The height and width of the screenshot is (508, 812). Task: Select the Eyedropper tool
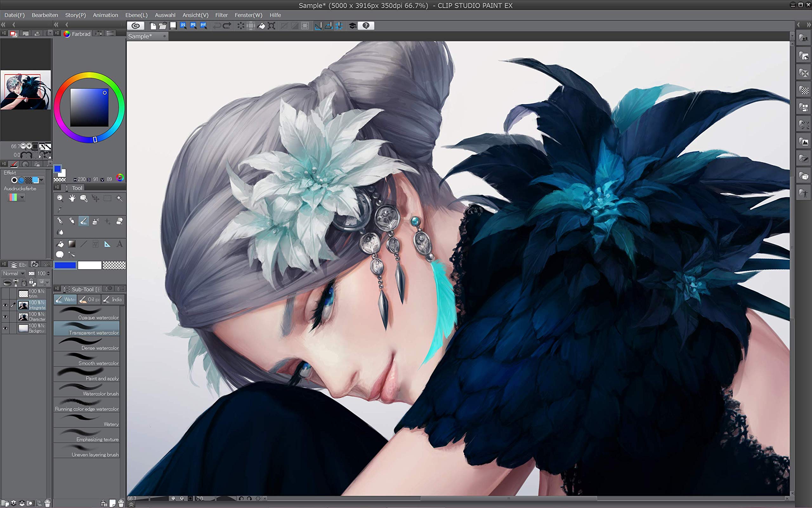[60, 209]
